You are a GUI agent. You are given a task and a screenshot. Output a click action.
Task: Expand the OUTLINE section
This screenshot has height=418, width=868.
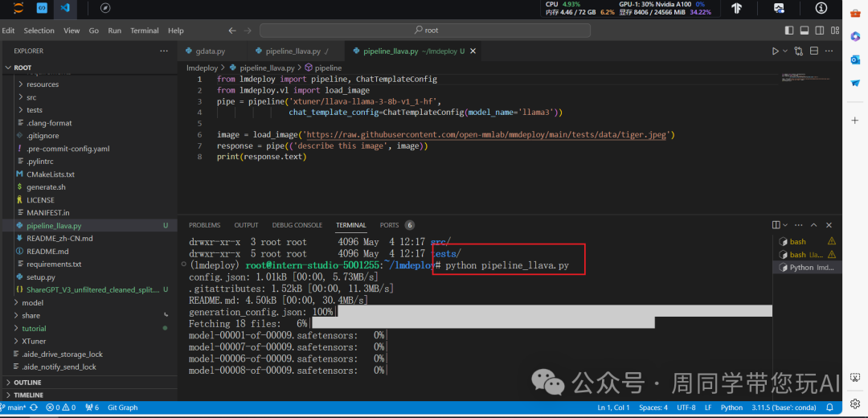click(27, 383)
